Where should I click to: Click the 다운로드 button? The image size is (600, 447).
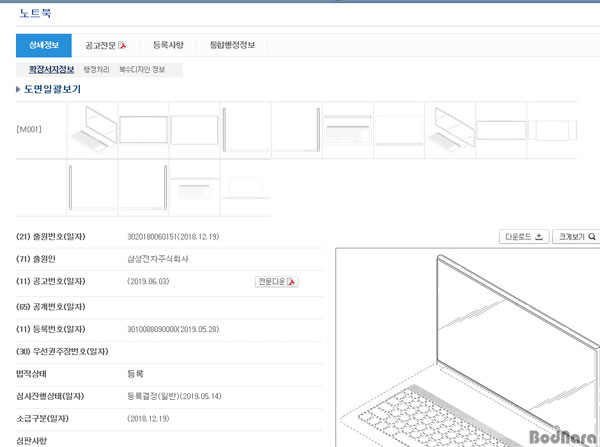[524, 237]
